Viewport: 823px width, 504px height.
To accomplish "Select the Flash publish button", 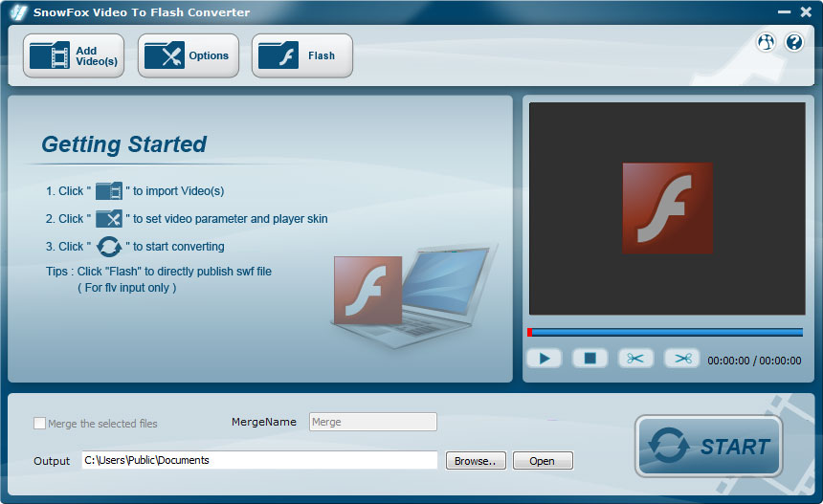I will pos(301,56).
